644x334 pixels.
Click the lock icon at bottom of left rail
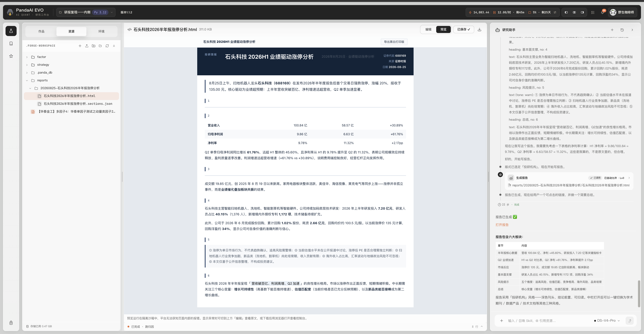click(x=11, y=323)
